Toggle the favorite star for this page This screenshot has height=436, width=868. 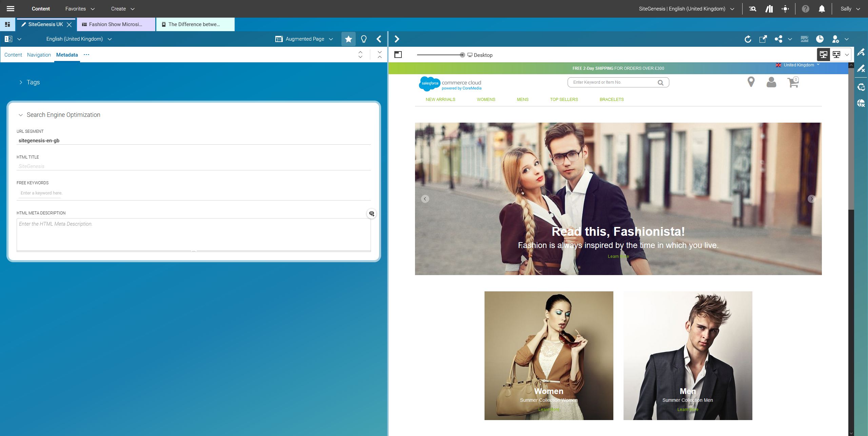click(x=348, y=39)
